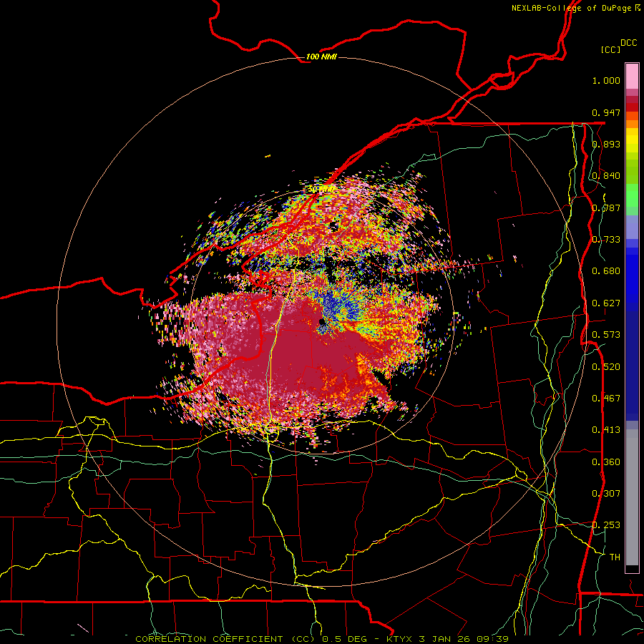Click the 0.680 scale value
This screenshot has width=644, height=644.
[x=606, y=271]
